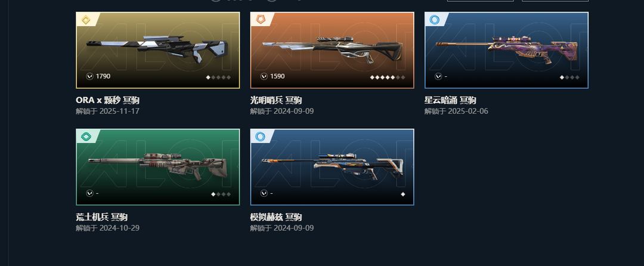Click level diamonds on the 光明哨兵 card

tap(388, 77)
